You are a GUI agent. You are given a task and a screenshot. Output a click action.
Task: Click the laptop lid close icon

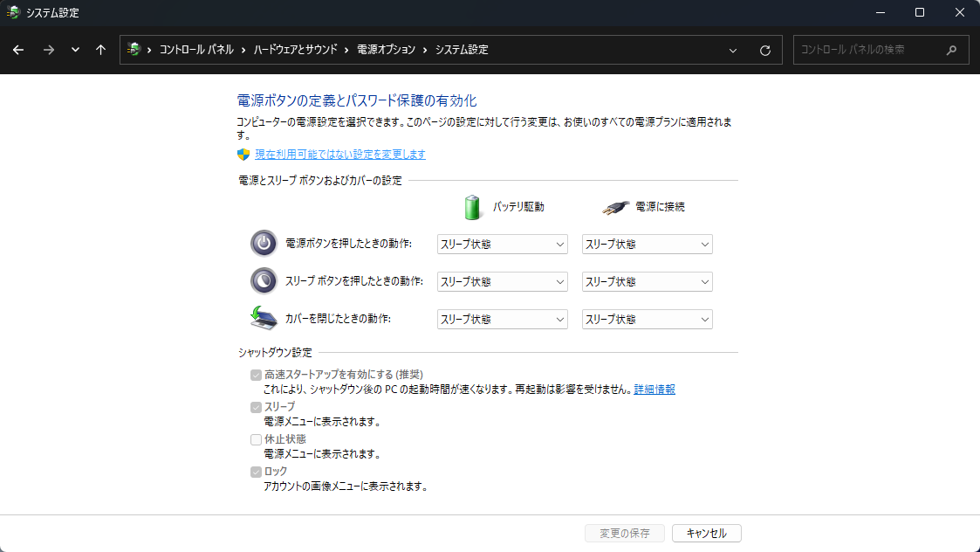264,319
